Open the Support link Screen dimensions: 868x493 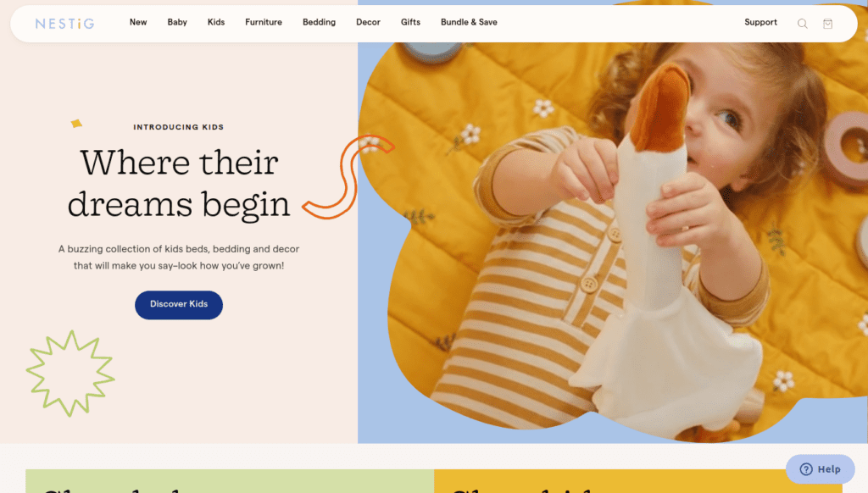(760, 22)
